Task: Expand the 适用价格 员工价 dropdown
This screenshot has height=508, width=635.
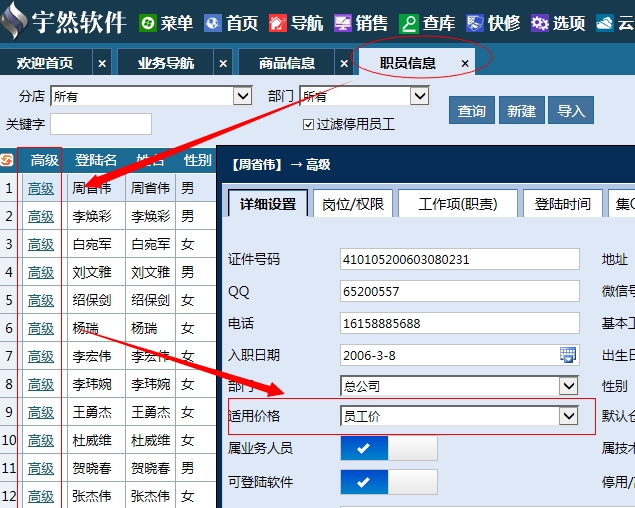Action: click(x=568, y=416)
